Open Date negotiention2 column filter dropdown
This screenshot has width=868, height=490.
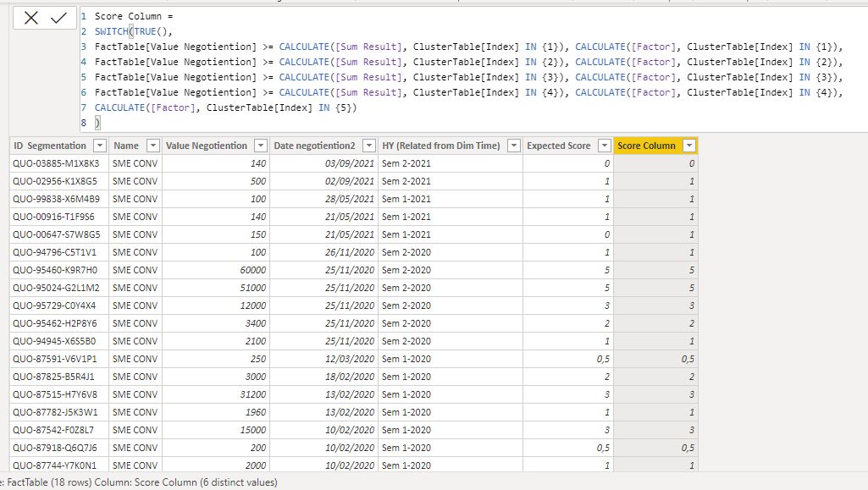(x=368, y=146)
